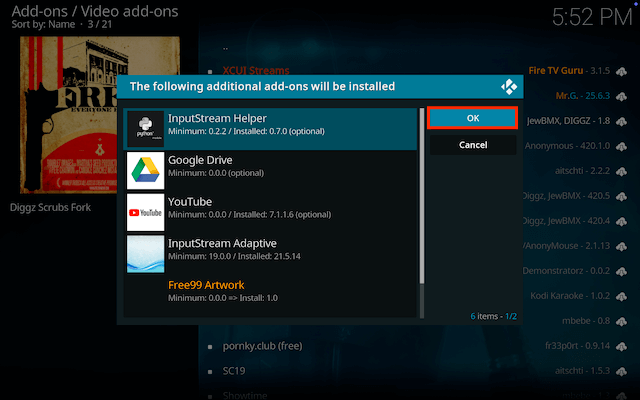
Task: Open the XCUI Streams add-on entry
Action: (x=256, y=70)
